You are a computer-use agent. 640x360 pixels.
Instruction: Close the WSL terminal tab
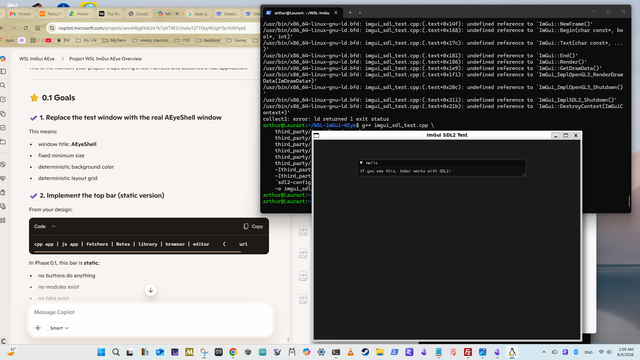pos(336,13)
